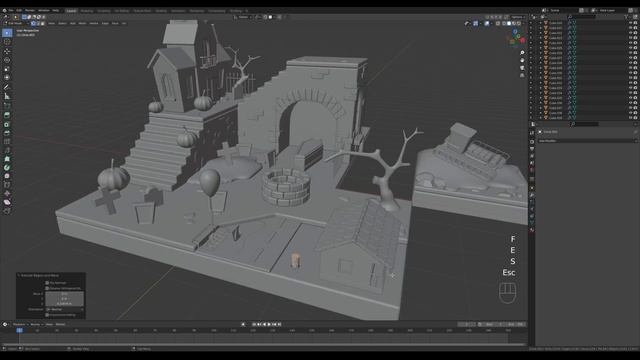
Task: Open the Orientation Normal dropdown
Action: click(x=65, y=309)
